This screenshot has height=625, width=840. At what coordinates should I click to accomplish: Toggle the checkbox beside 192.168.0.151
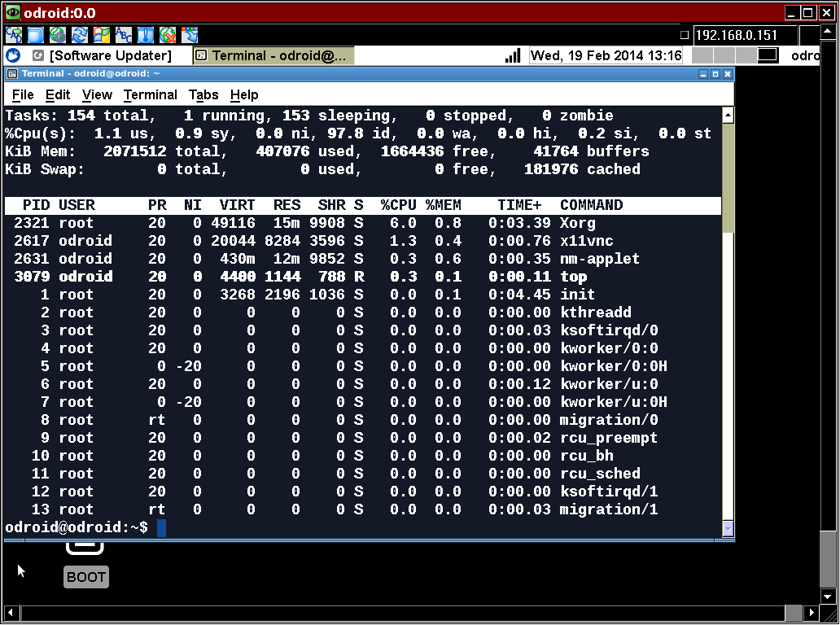(x=685, y=35)
